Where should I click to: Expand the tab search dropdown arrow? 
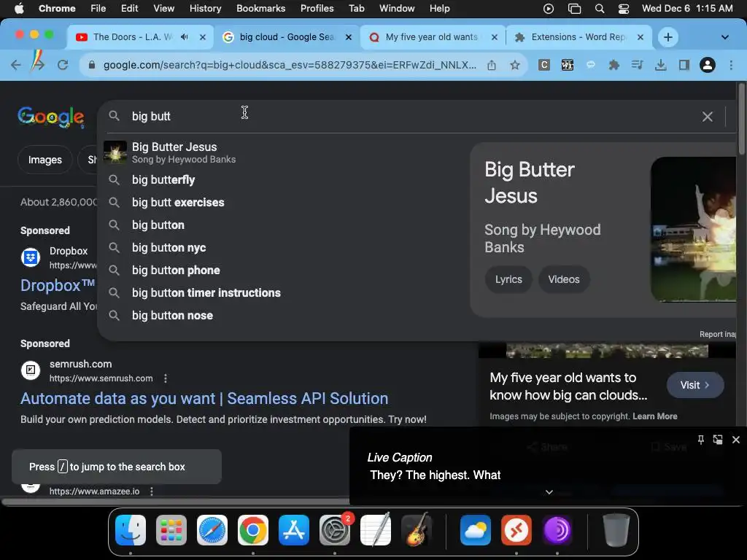point(724,37)
